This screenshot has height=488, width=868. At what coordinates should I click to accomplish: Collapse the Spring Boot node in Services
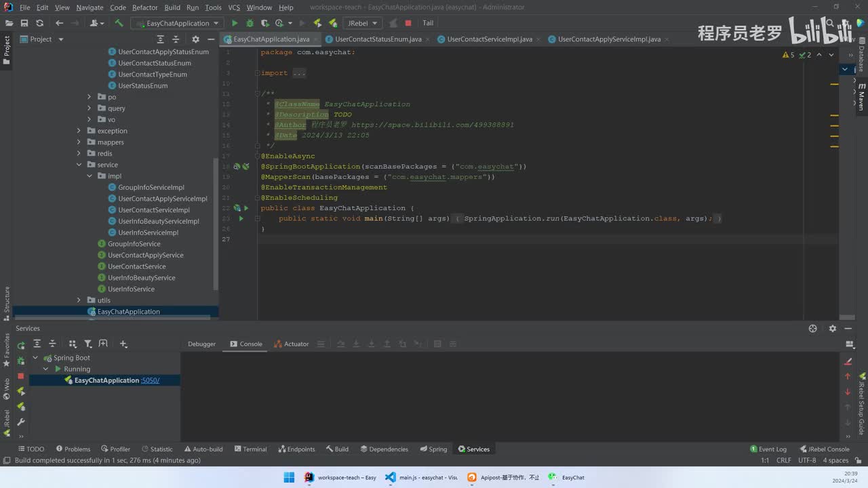coord(35,358)
